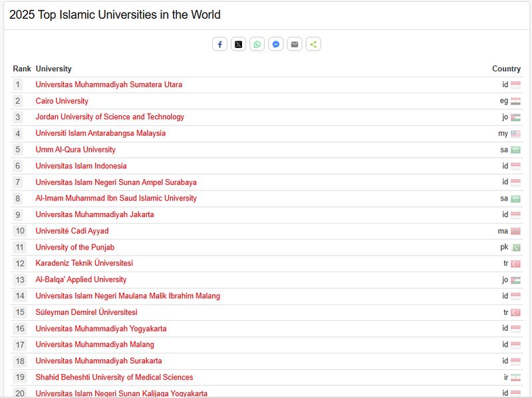This screenshot has width=532, height=398.
Task: Open Jordan University of Science and Technology
Action: (110, 117)
